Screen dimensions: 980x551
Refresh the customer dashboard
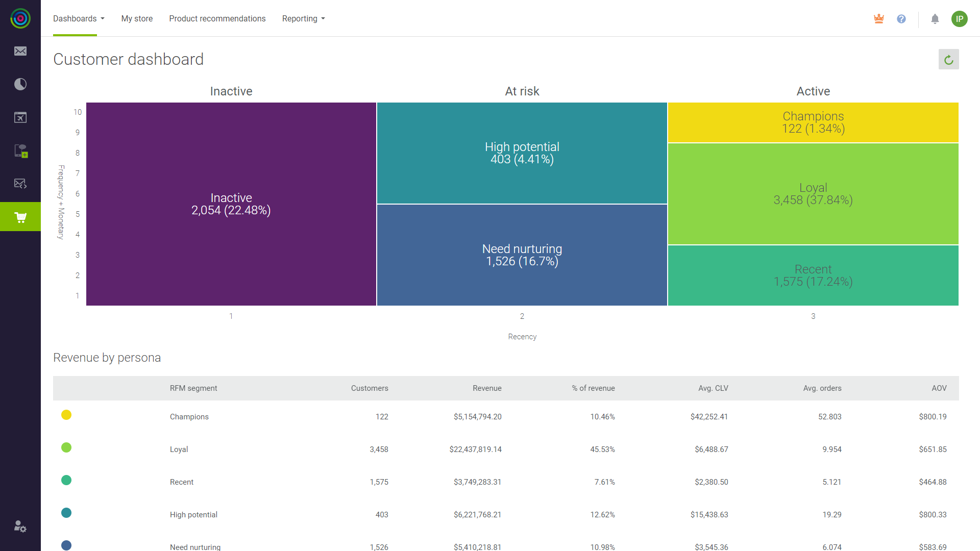948,60
